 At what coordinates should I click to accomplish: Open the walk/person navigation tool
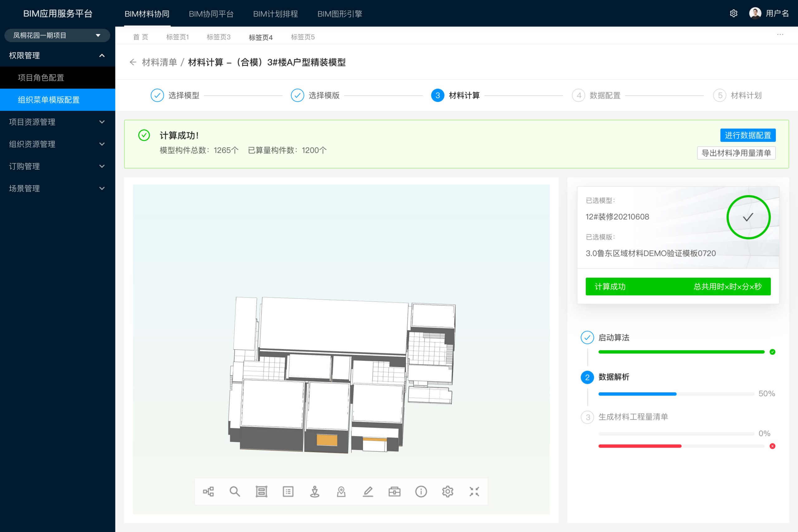315,491
